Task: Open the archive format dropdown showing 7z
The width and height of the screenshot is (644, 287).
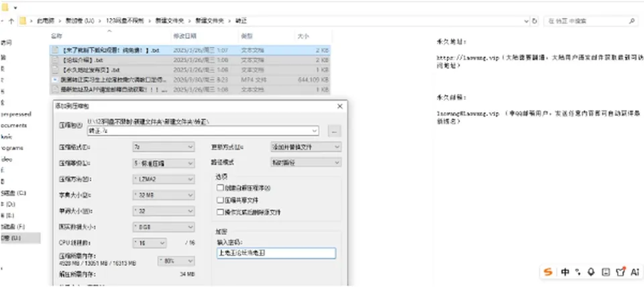Action: click(163, 147)
